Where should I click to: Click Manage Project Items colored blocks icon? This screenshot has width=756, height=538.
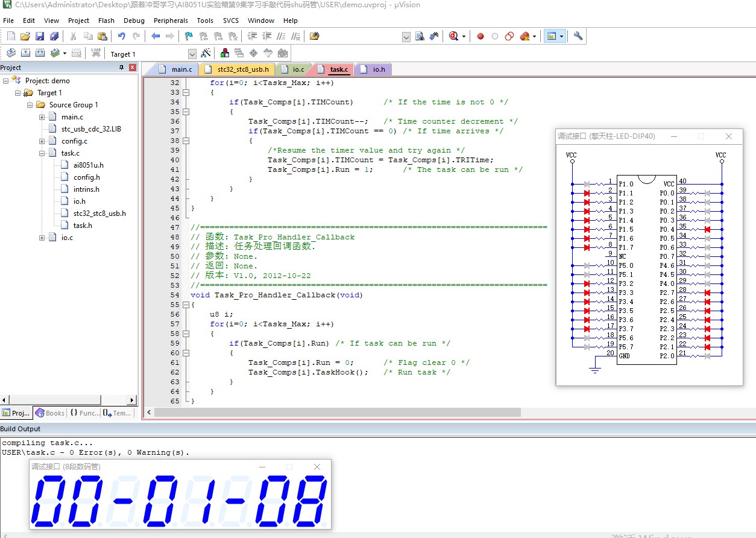point(225,53)
